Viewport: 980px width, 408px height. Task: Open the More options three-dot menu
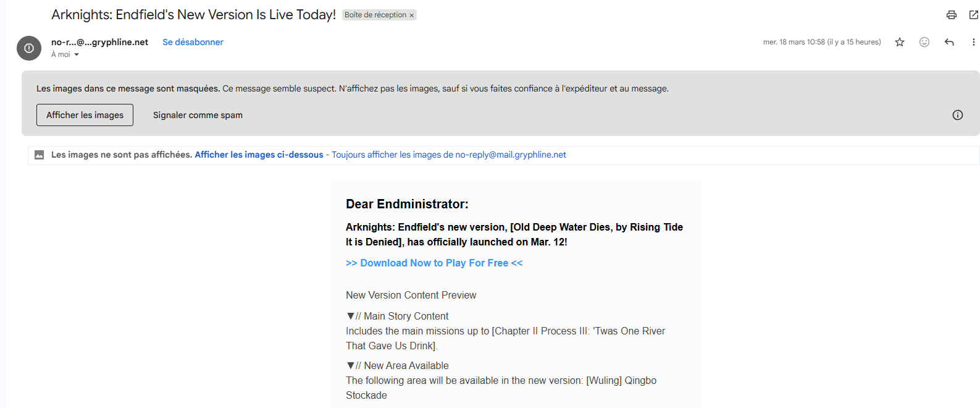coord(973,42)
